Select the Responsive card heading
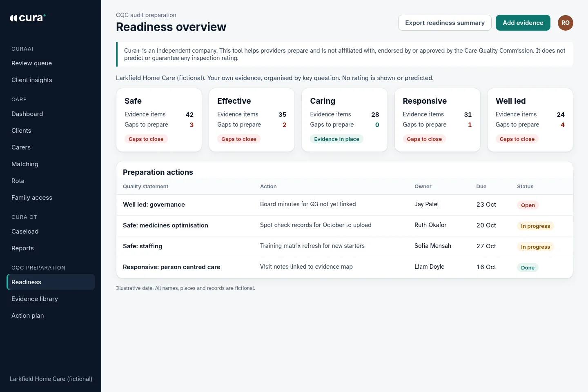 pyautogui.click(x=425, y=101)
